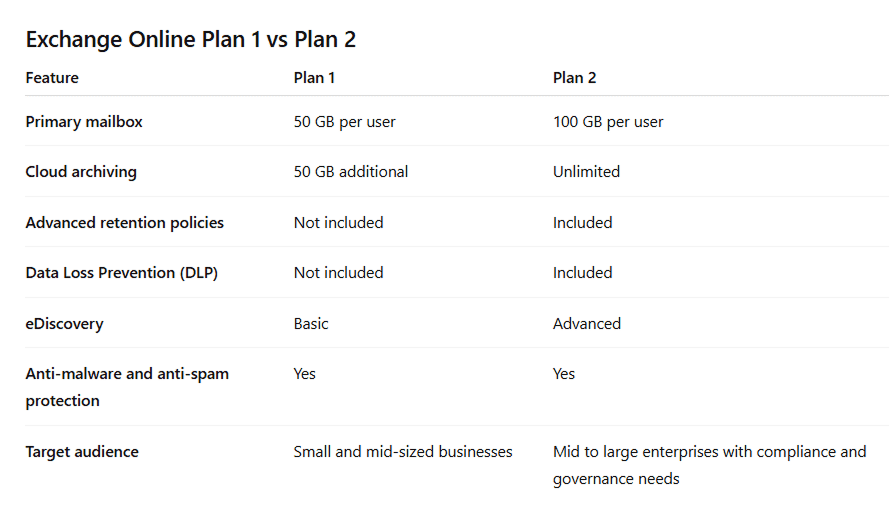Click the Unlimited cloud archiving cell

586,172
